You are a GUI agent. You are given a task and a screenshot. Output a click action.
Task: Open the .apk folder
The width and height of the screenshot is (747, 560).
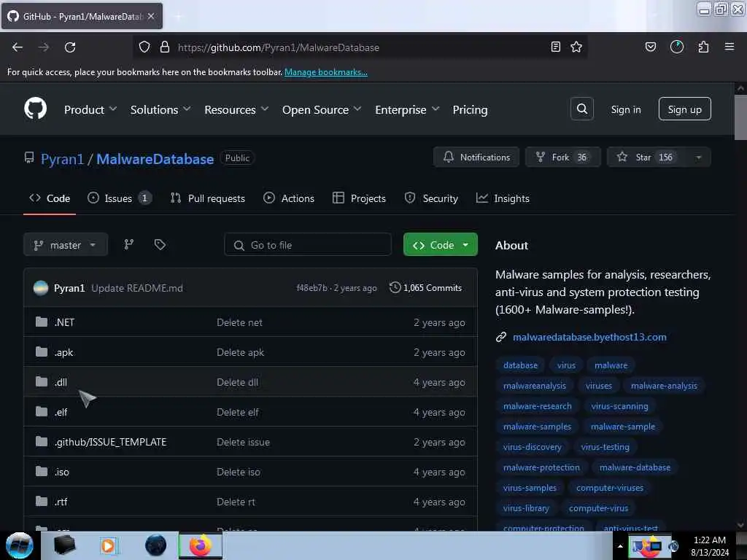pos(63,352)
